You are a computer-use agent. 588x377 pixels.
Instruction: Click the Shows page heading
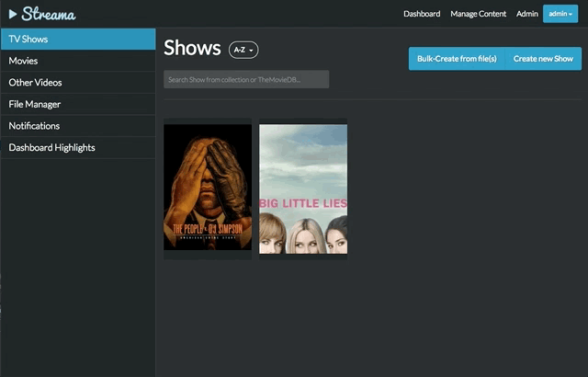click(x=192, y=49)
